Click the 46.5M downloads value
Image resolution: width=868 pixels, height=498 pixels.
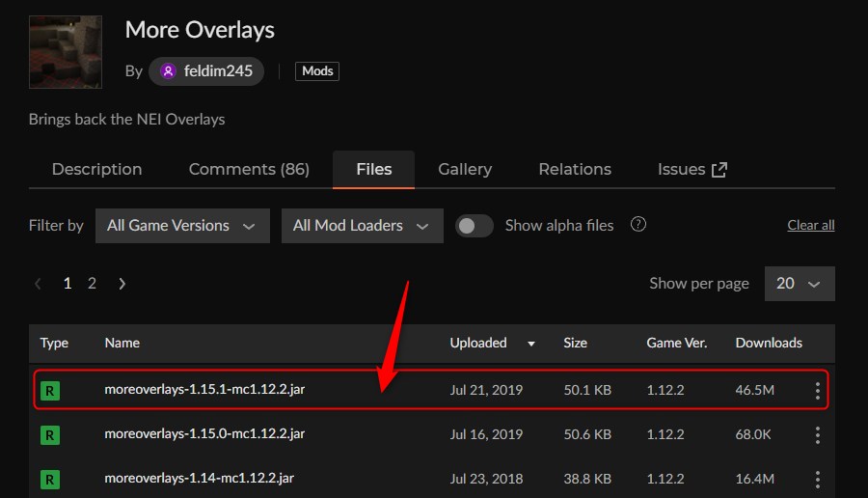[x=754, y=390]
